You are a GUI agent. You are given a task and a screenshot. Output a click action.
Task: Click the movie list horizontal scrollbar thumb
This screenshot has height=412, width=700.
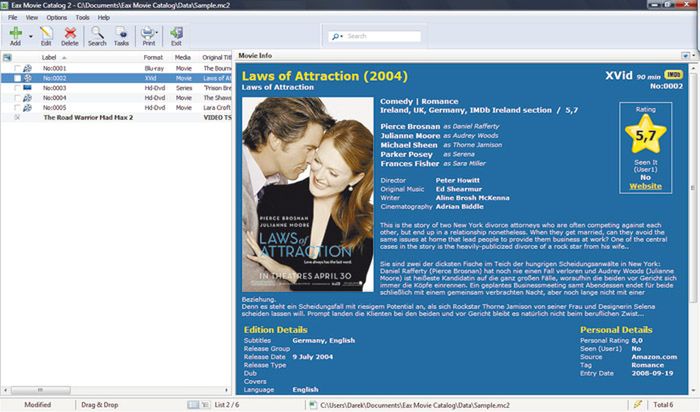[x=40, y=390]
